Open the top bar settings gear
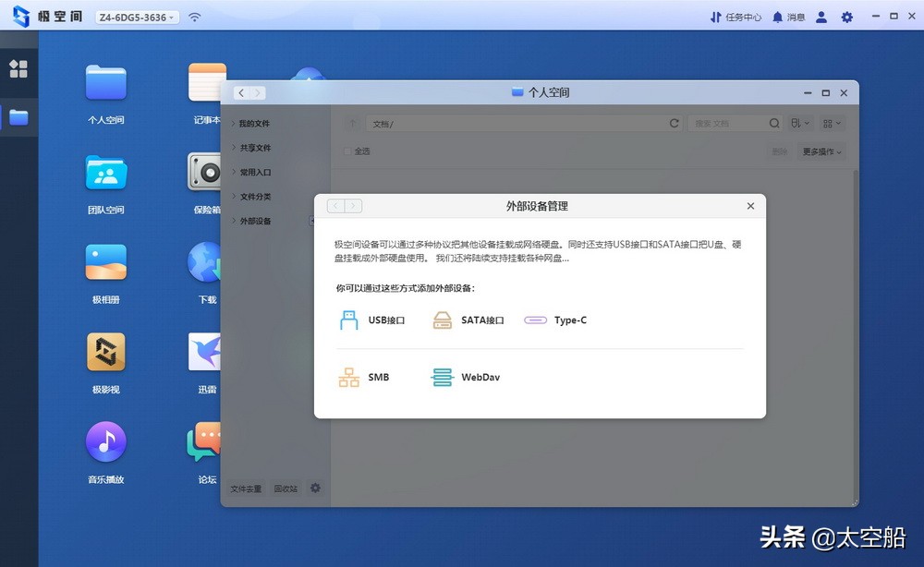The width and height of the screenshot is (924, 567). [846, 17]
